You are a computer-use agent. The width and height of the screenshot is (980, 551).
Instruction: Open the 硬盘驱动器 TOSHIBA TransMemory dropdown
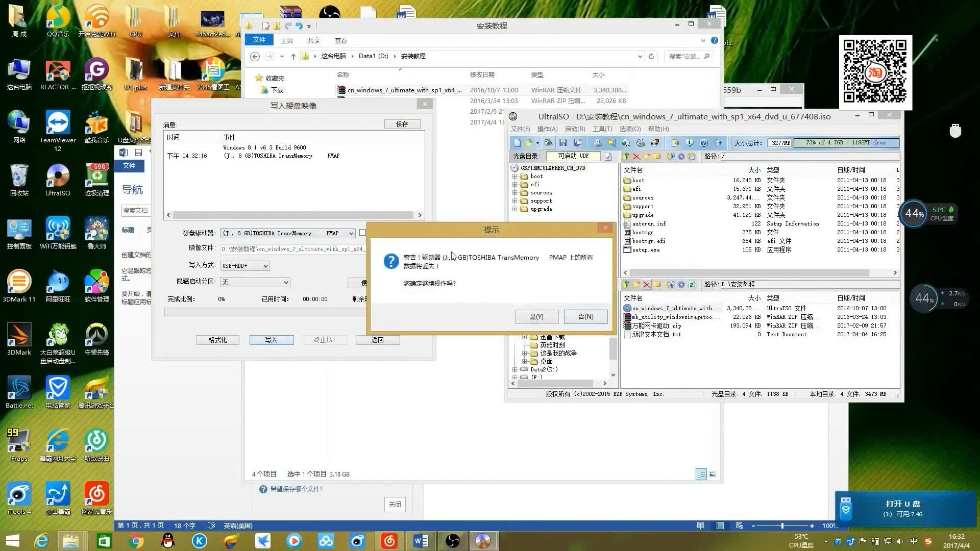click(288, 233)
